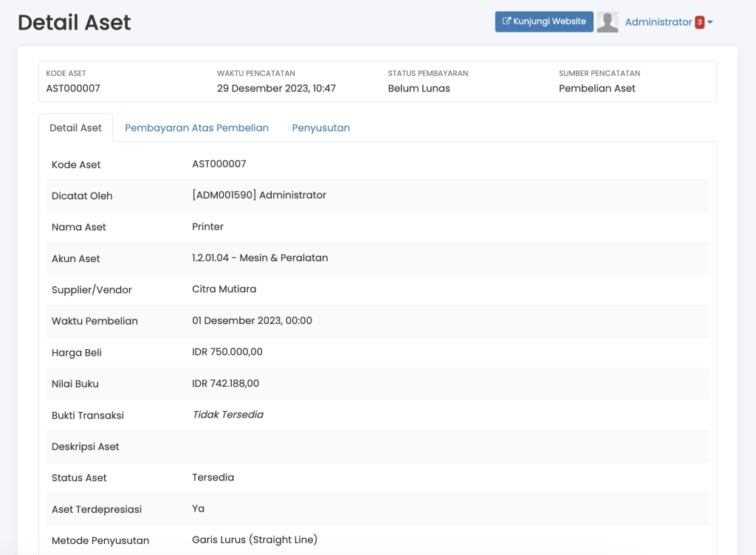Screen dimensions: 756x555
Task: Click the Harga Beli value IDR 750.000,00
Action: coord(226,351)
